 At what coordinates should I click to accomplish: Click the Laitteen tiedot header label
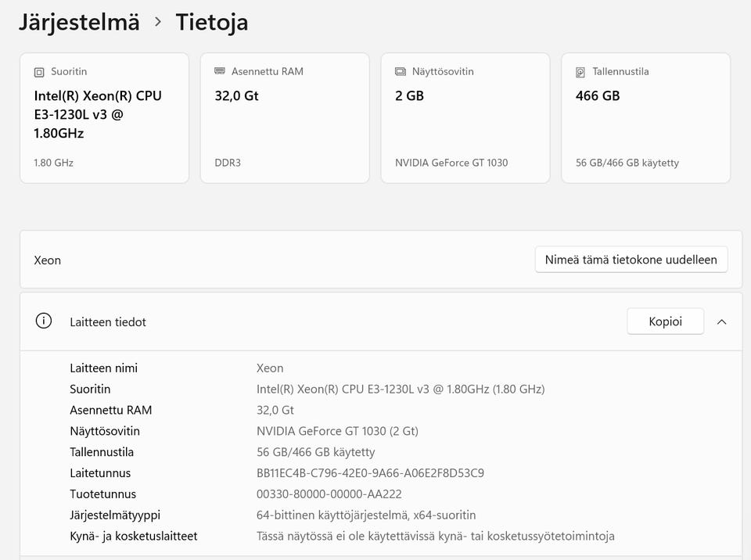coord(108,322)
